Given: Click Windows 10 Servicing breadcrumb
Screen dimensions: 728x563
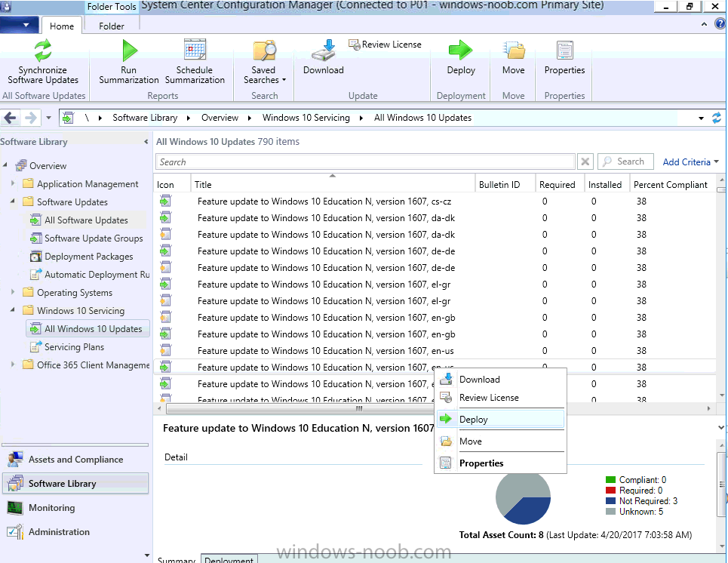Looking at the screenshot, I should [x=306, y=118].
